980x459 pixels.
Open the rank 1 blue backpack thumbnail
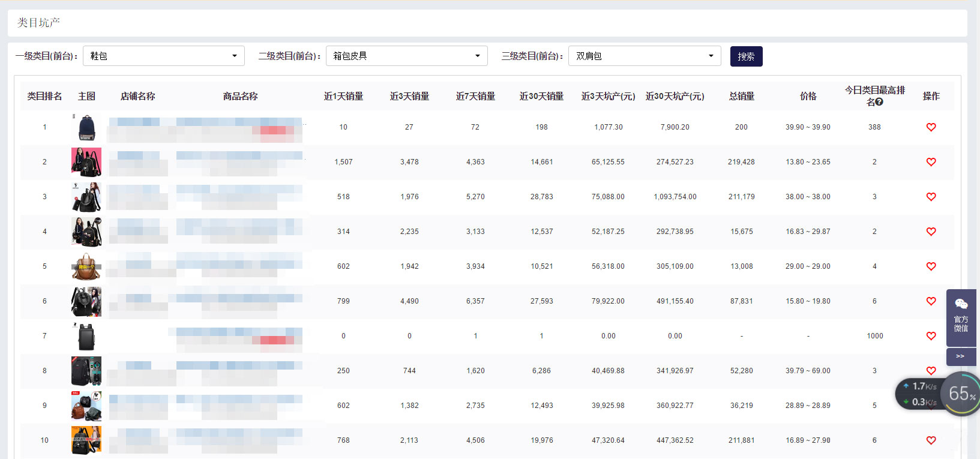click(86, 127)
